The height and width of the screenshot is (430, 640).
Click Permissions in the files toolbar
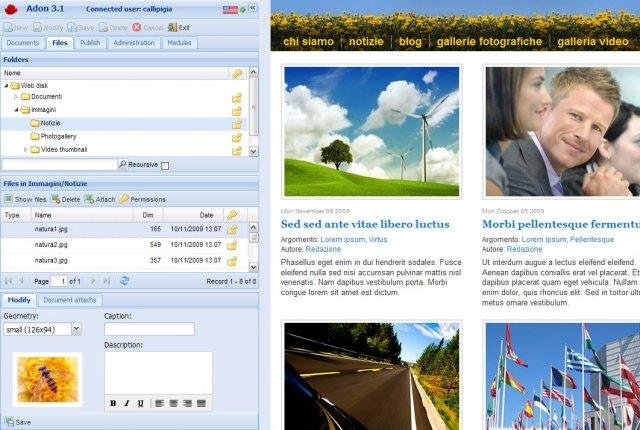point(142,199)
